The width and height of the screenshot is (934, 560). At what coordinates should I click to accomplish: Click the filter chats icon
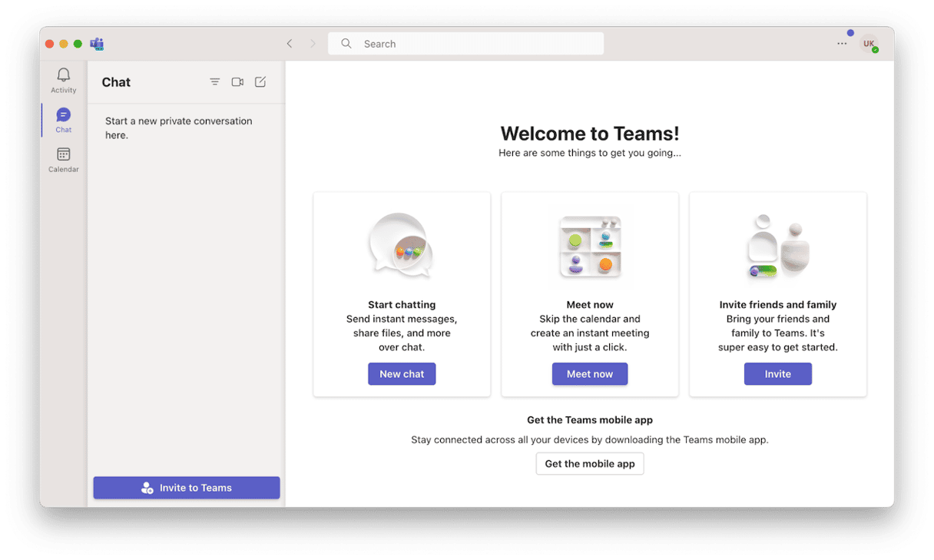(x=215, y=82)
